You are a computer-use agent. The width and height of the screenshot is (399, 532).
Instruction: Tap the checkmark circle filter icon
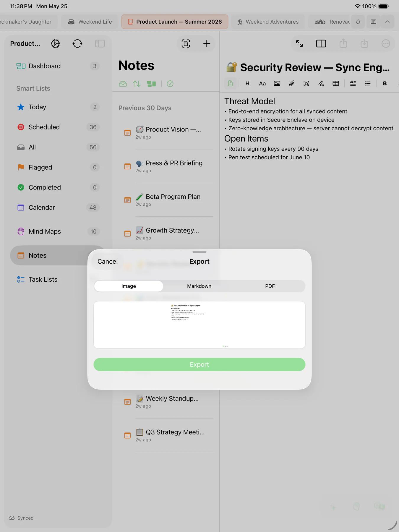point(170,84)
